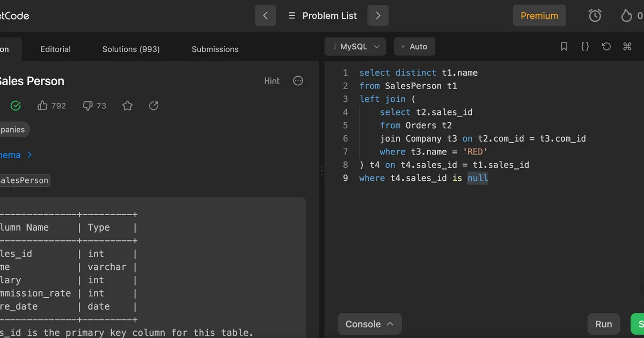Open the MySQL language dropdown
Image resolution: width=644 pixels, height=338 pixels.
click(x=355, y=47)
